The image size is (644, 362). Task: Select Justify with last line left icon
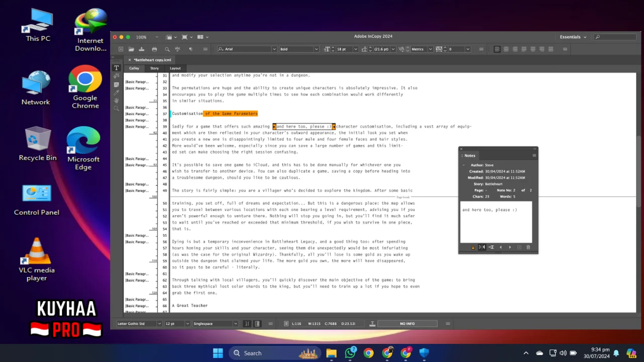pos(524,49)
